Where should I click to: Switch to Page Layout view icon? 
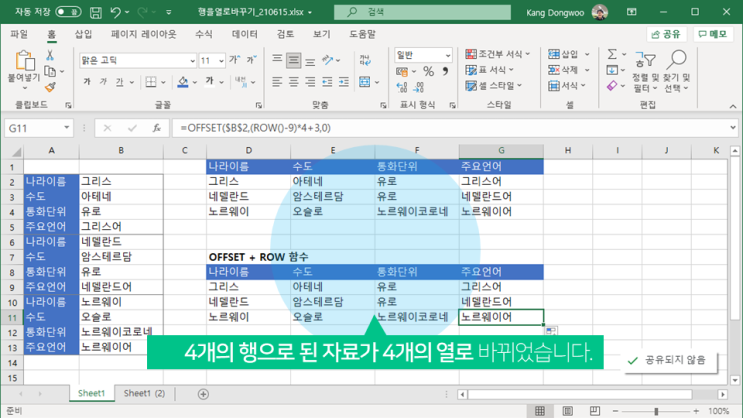tap(568, 411)
